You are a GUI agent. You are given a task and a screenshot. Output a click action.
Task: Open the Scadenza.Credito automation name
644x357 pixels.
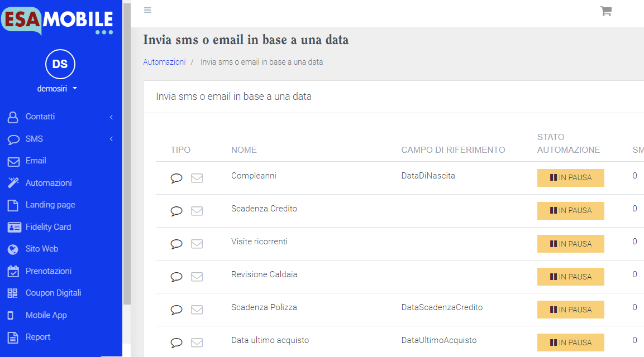pyautogui.click(x=264, y=209)
